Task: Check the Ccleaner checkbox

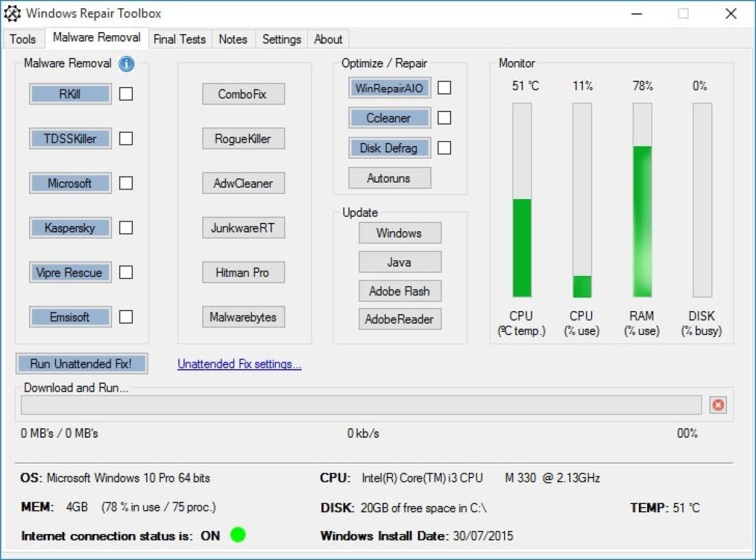Action: [x=444, y=118]
